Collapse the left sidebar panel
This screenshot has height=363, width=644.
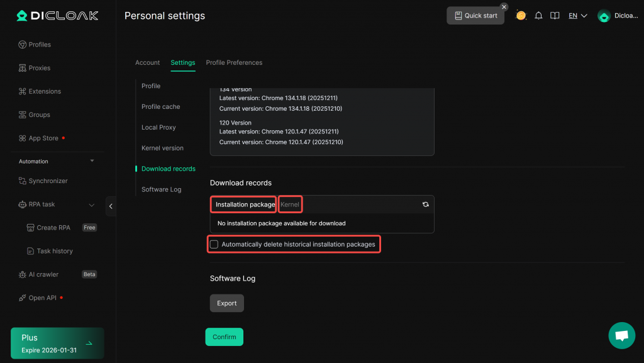pyautogui.click(x=111, y=206)
